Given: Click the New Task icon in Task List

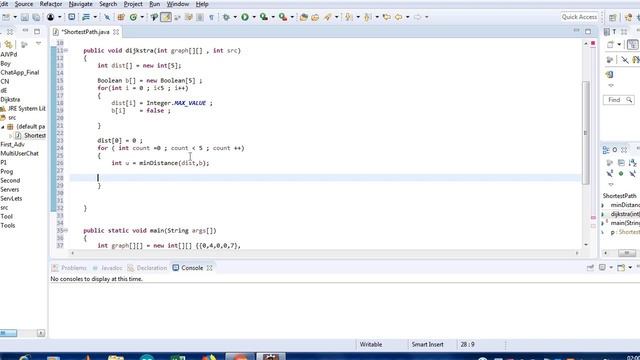Looking at the screenshot, I should [611, 44].
